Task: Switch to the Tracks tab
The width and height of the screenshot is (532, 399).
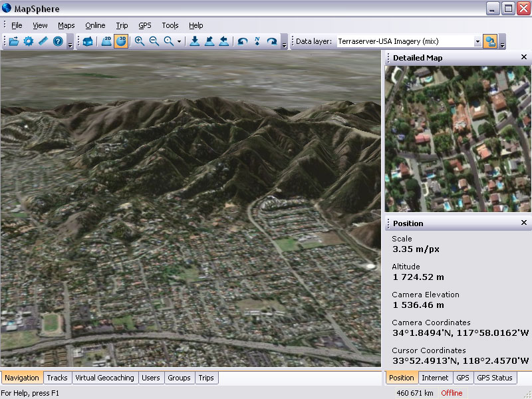Action: (x=57, y=378)
